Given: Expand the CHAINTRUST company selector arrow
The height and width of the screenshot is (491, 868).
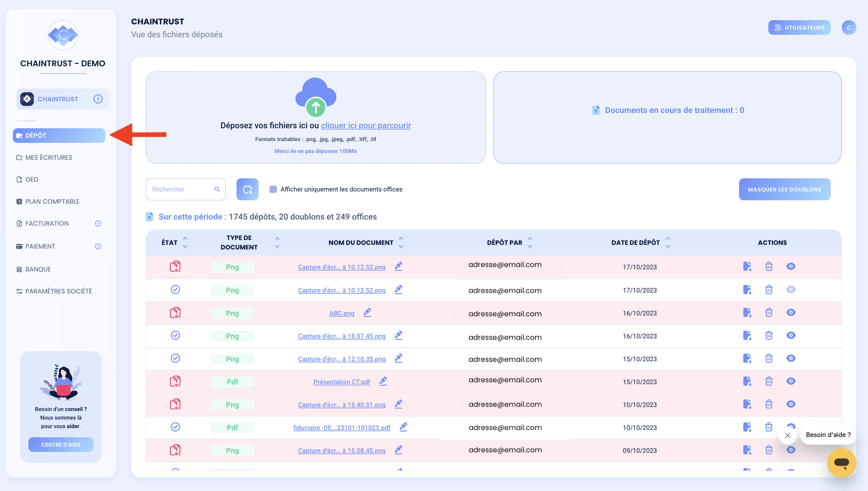Looking at the screenshot, I should pos(98,99).
